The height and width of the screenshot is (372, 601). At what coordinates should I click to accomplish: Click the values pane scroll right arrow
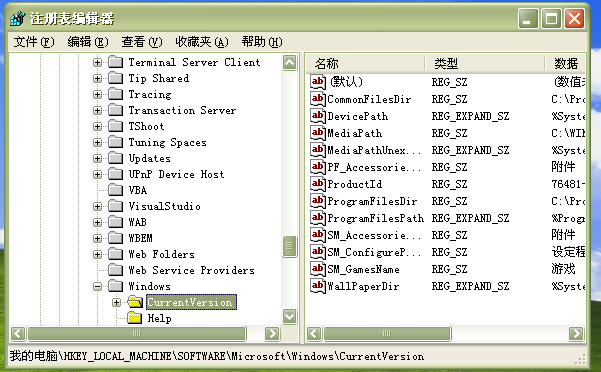pyautogui.click(x=576, y=333)
